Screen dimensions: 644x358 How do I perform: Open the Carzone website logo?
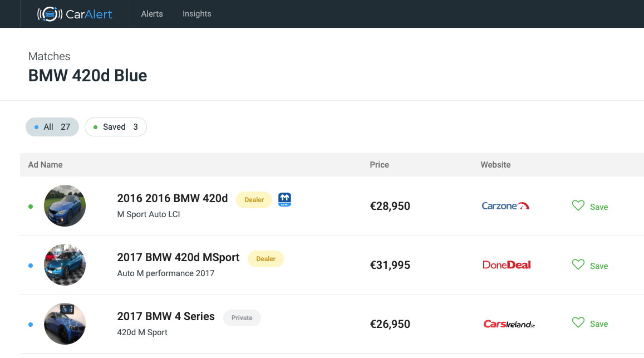pyautogui.click(x=505, y=206)
